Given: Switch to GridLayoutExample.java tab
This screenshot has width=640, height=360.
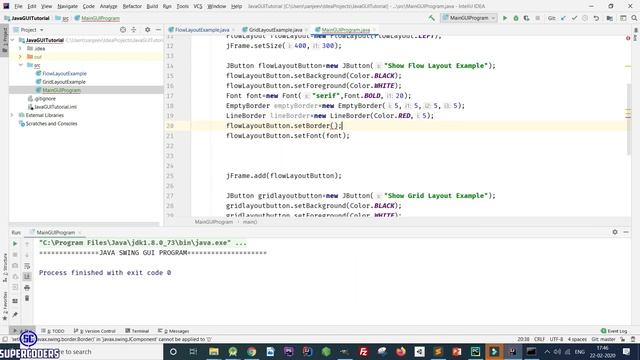Looking at the screenshot, I should 275,30.
